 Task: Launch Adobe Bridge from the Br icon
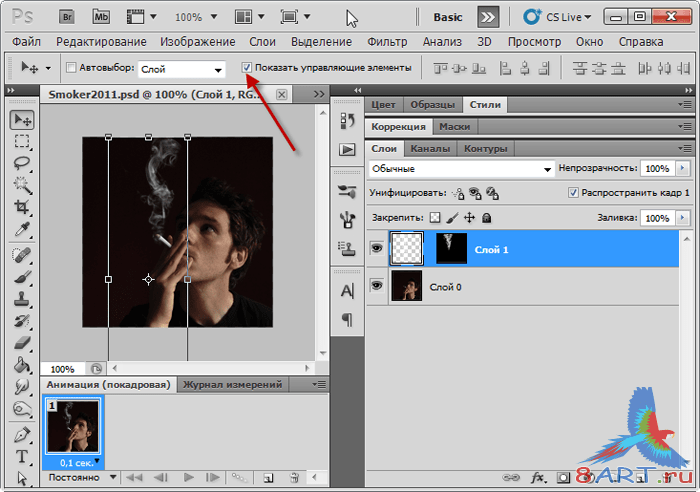tap(67, 17)
